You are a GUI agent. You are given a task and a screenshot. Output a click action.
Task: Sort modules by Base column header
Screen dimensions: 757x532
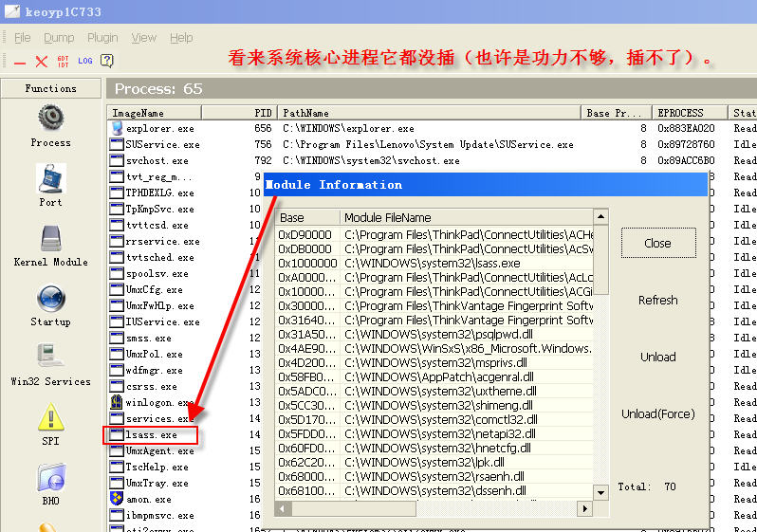tap(307, 218)
